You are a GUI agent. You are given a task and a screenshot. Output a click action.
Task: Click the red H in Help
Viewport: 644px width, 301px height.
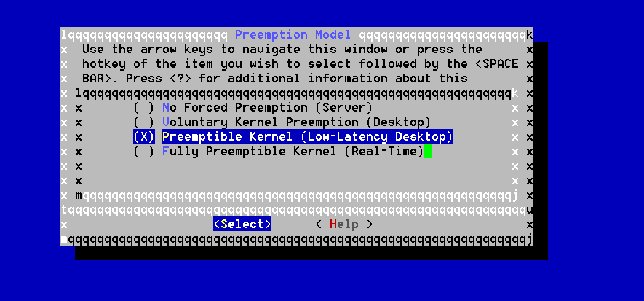click(333, 224)
